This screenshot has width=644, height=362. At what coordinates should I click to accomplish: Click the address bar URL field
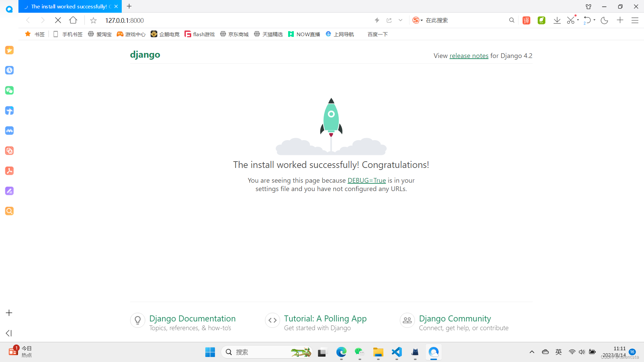(x=235, y=20)
